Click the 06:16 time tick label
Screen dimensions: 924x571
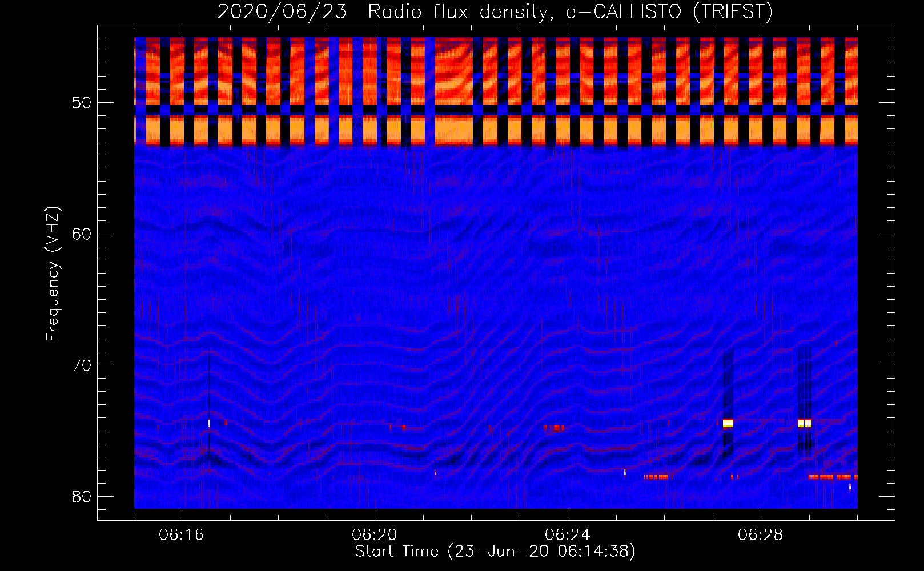(x=182, y=535)
